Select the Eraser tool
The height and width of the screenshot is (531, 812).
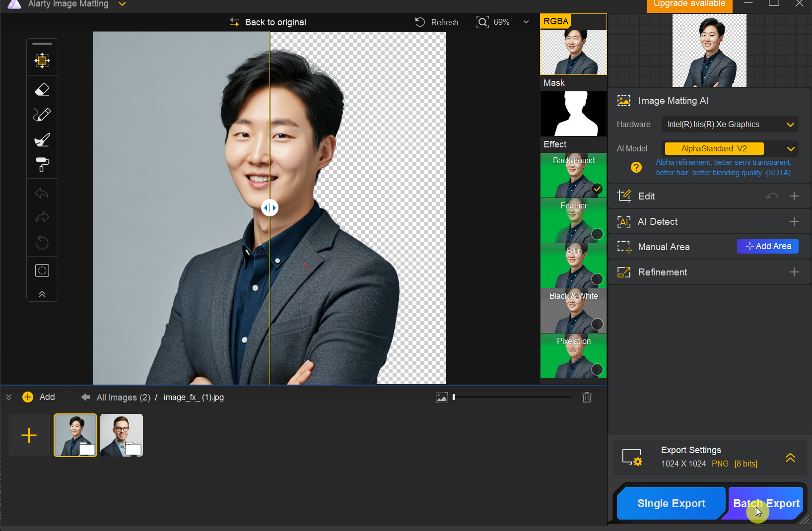[42, 90]
